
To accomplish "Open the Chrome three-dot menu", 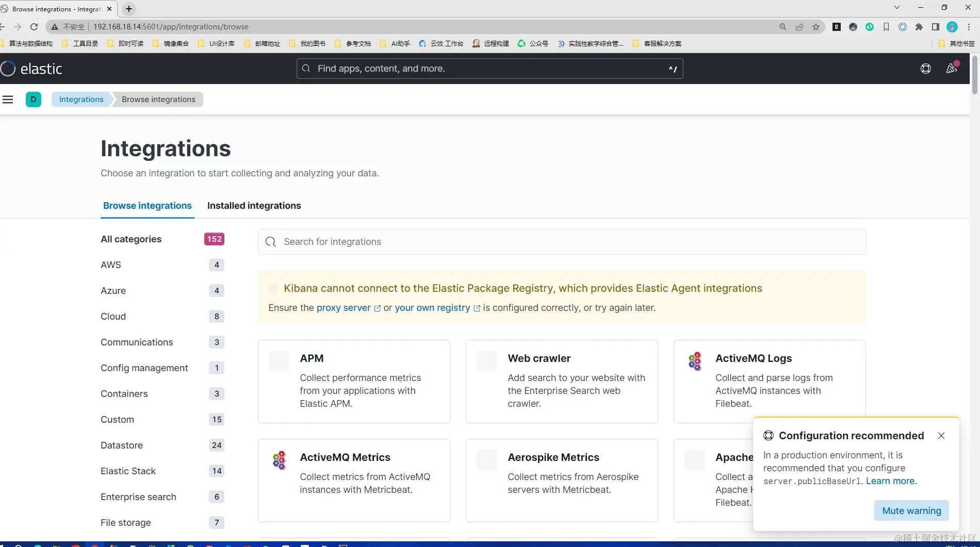I will click(x=969, y=27).
